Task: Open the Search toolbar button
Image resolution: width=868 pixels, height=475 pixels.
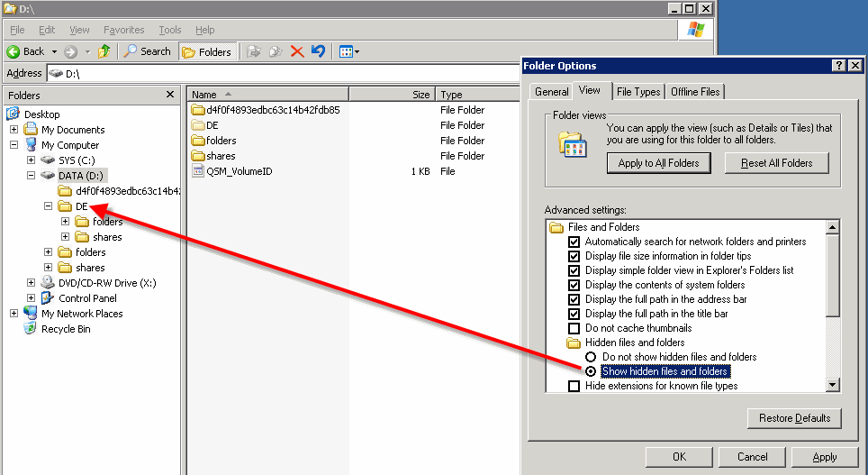Action: click(x=148, y=51)
